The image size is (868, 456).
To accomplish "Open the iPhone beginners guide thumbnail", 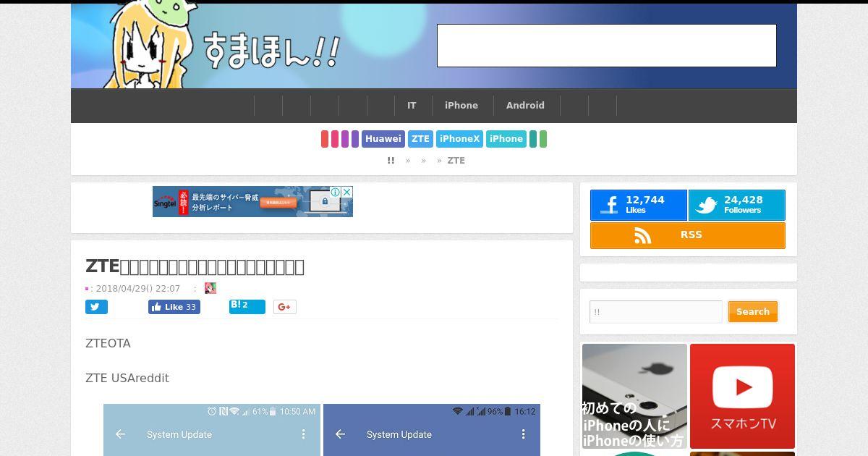I will point(634,396).
